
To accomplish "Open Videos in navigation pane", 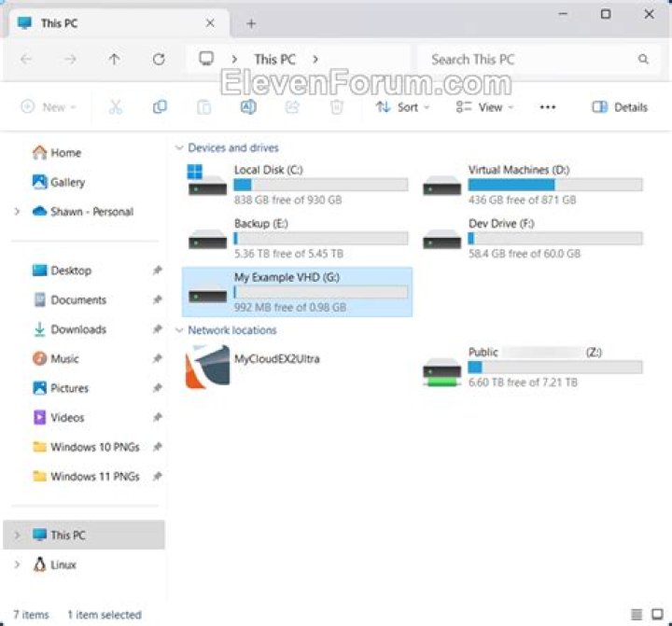I will [x=58, y=417].
